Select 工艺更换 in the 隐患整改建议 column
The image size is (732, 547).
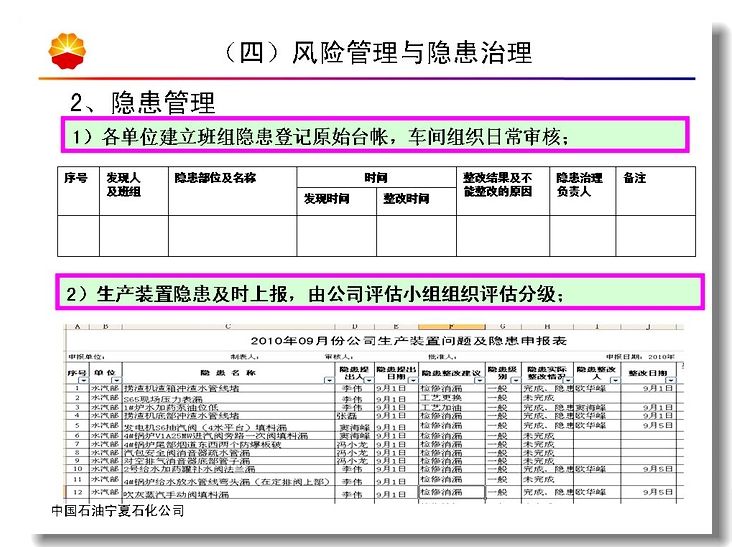click(452, 398)
